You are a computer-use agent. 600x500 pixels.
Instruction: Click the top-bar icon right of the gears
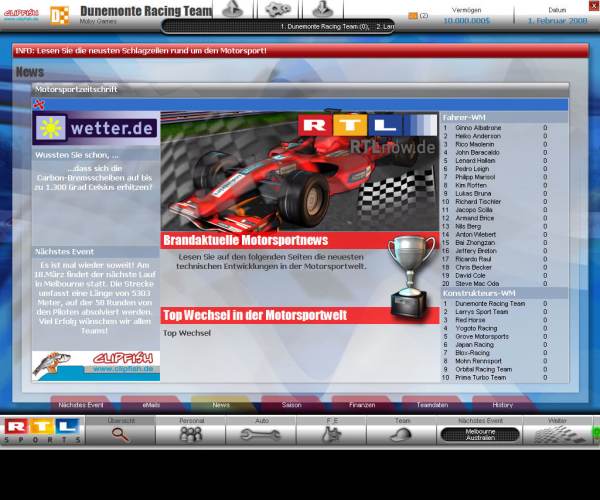pos(323,9)
